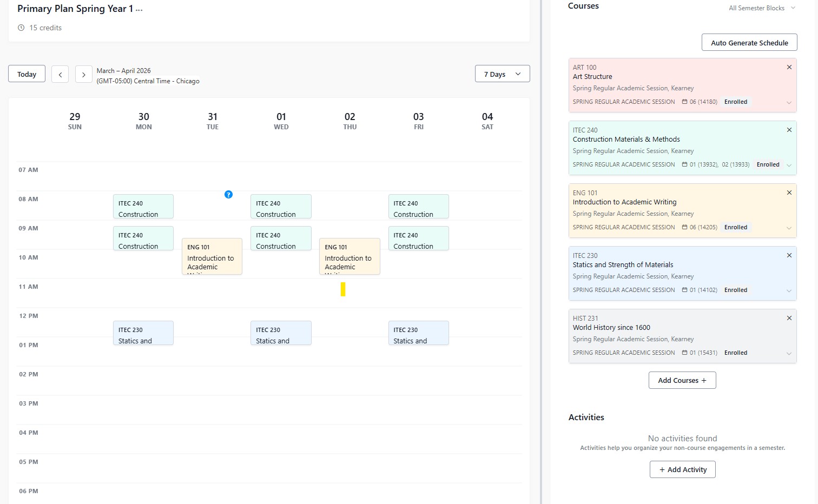
Task: Remove ENG 101 course with X icon
Action: coord(789,193)
